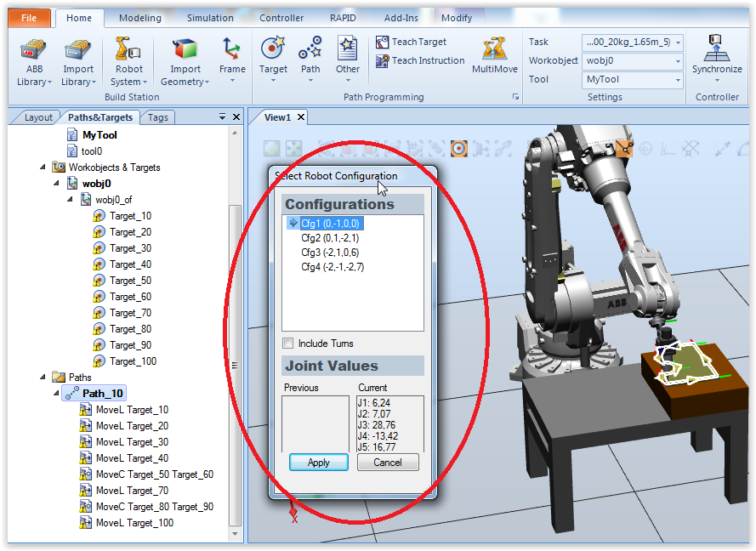This screenshot has width=756, height=551.
Task: Select the MoveL Target_10 instruction
Action: (124, 410)
